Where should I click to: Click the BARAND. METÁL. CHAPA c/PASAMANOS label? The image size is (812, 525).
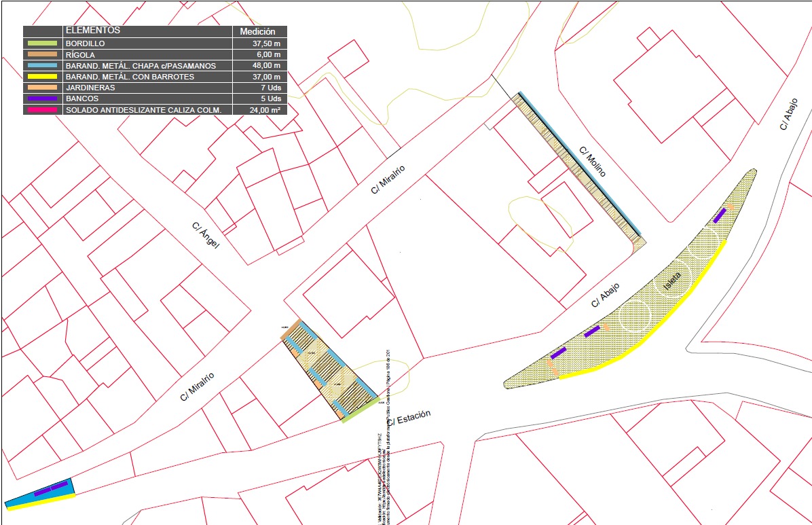[x=141, y=66]
